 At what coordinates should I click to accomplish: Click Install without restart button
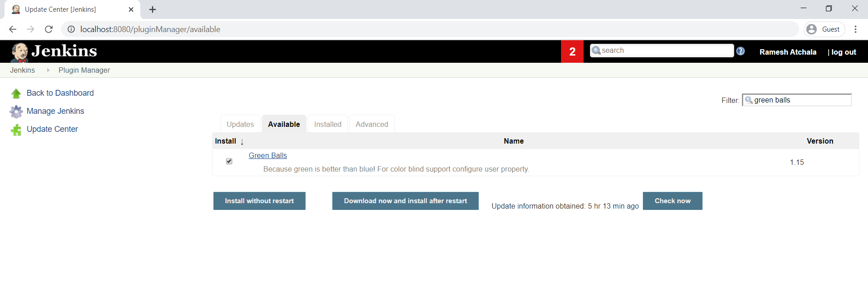click(259, 201)
